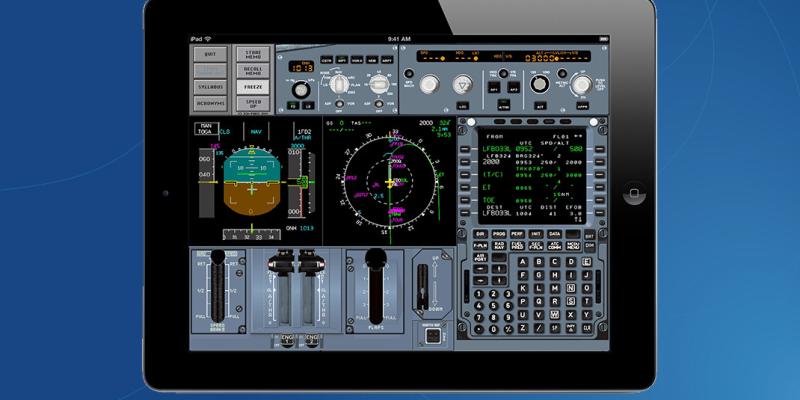This screenshot has height=400, width=800.
Task: Open the MCDU FUEL PRED page
Action: point(517,245)
